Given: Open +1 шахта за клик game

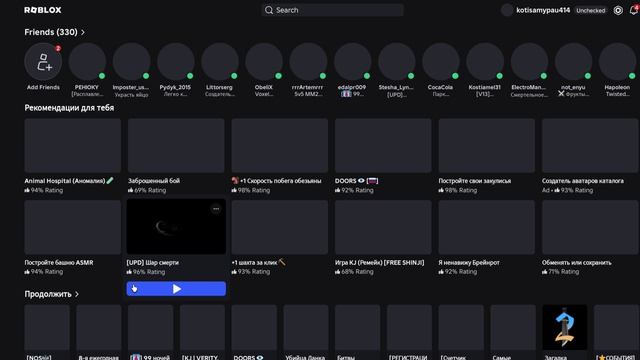Looking at the screenshot, I should (280, 227).
